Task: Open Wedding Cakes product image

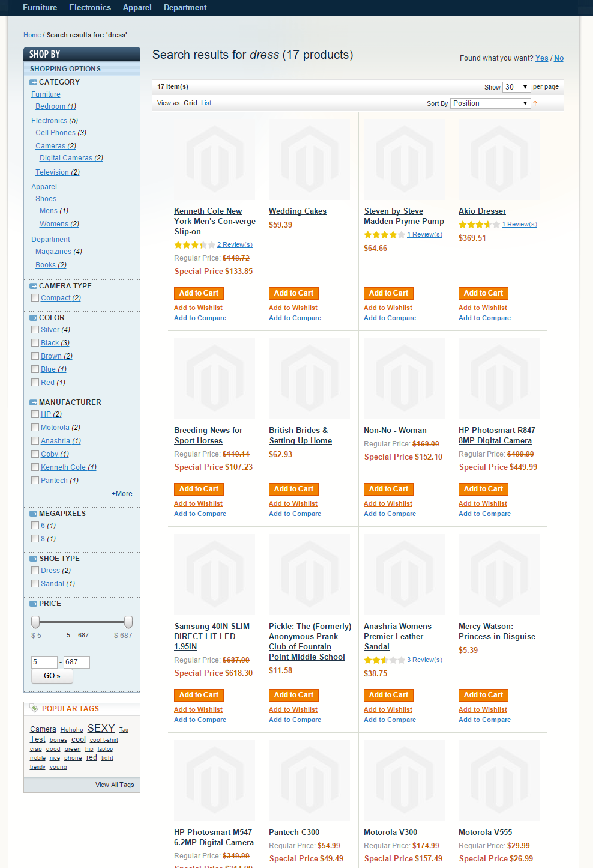Action: [309, 159]
